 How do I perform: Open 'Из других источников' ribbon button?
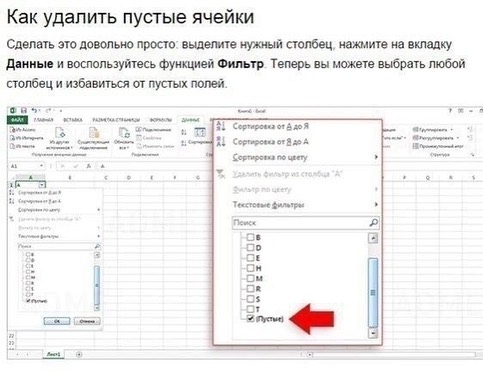pyautogui.click(x=60, y=138)
